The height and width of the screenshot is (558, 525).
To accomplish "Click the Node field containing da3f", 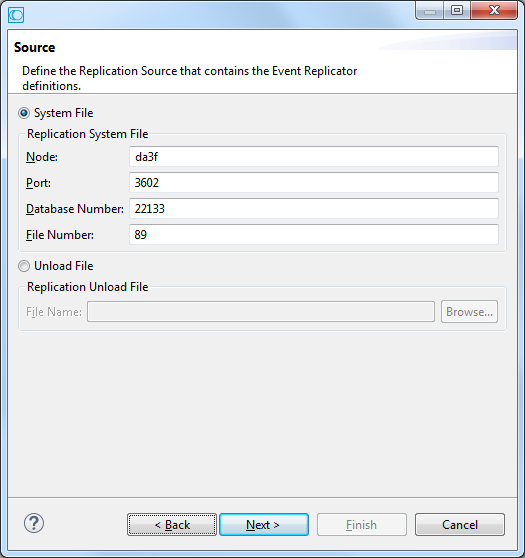I will (314, 157).
